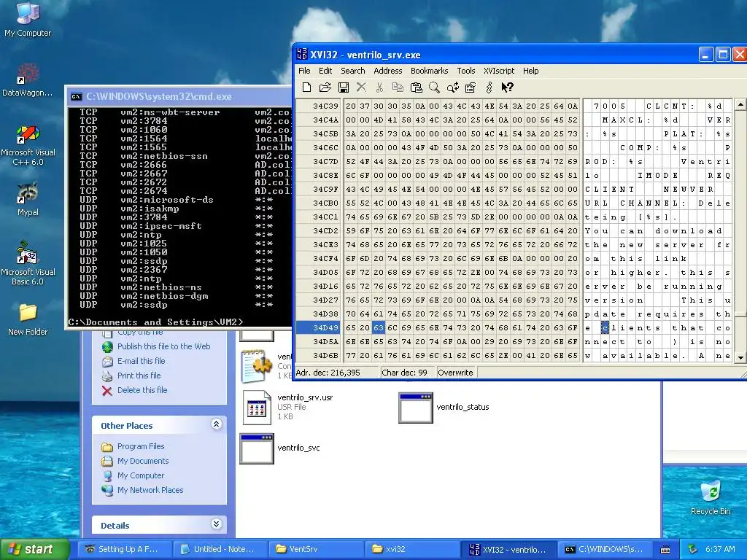Open My Computer in Other Places
747x560 pixels.
[x=141, y=475]
